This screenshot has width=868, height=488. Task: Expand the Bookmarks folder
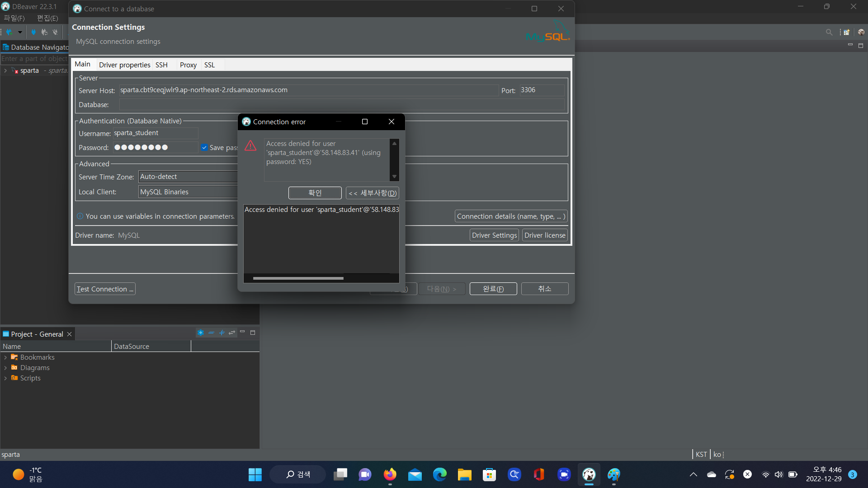tap(5, 357)
